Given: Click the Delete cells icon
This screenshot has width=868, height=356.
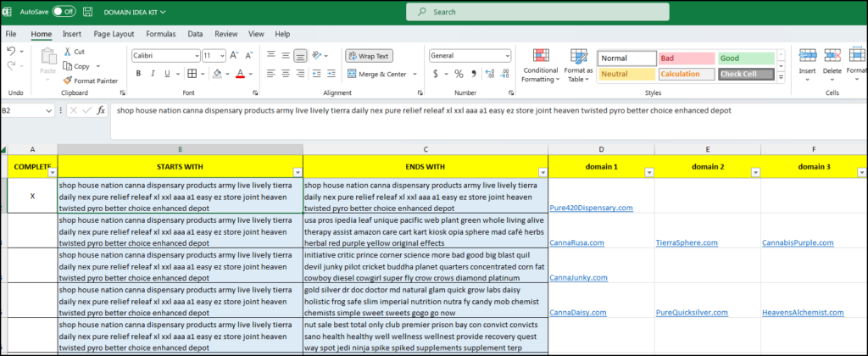Looking at the screenshot, I should (832, 56).
